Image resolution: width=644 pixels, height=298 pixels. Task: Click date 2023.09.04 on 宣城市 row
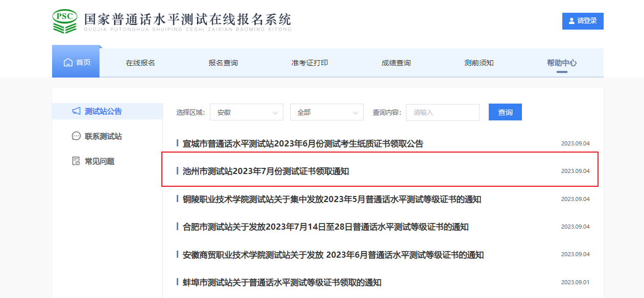click(575, 144)
